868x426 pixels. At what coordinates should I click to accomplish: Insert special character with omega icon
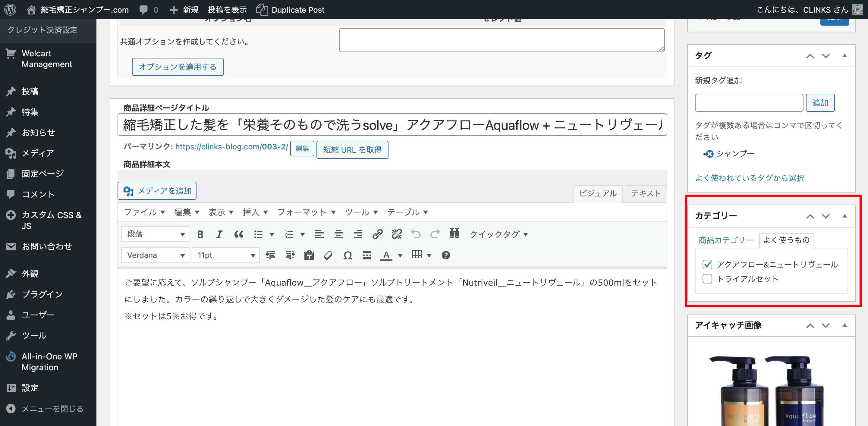click(348, 255)
